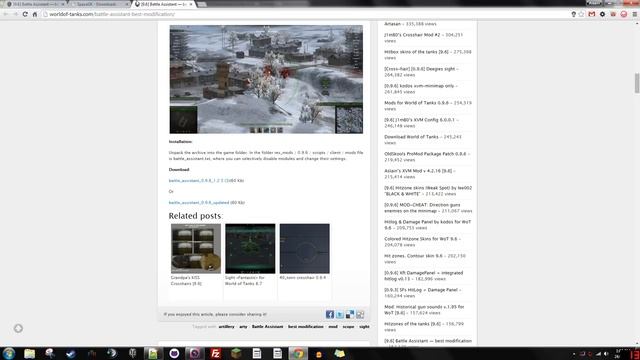Screen dimensions: 640x360
Task: Share the article on Delicious
Action: click(350, 314)
